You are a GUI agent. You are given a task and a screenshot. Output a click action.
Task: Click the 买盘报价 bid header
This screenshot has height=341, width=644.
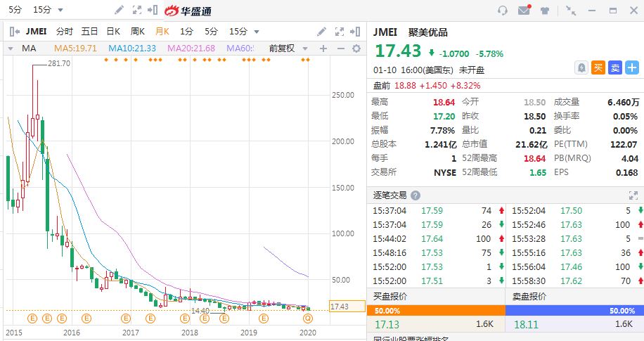point(389,297)
